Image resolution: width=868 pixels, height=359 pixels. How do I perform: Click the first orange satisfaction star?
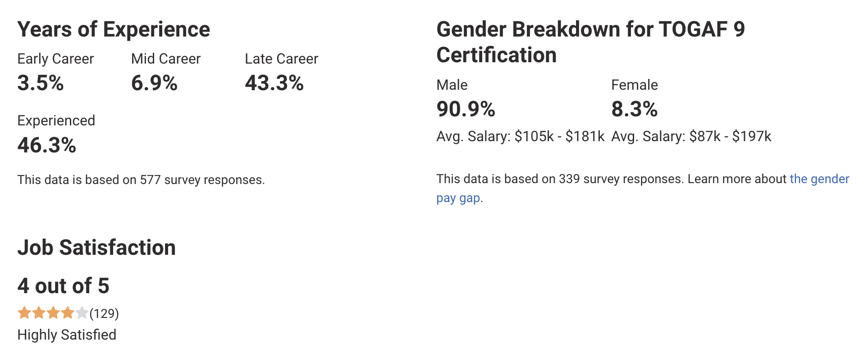tap(24, 313)
